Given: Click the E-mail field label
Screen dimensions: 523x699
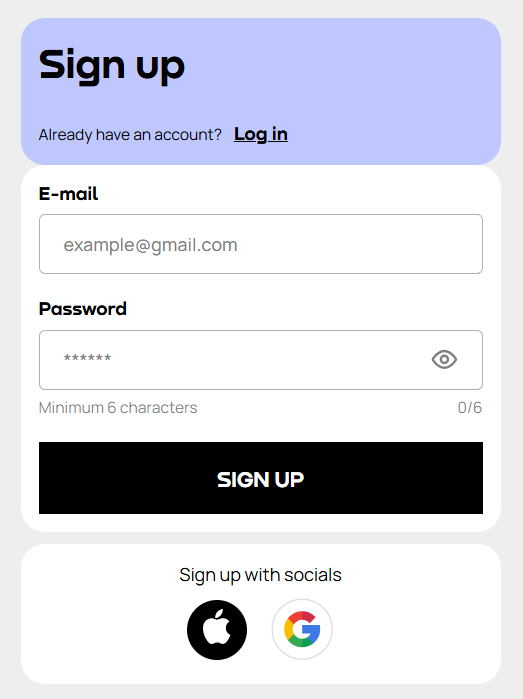Looking at the screenshot, I should pos(68,194).
